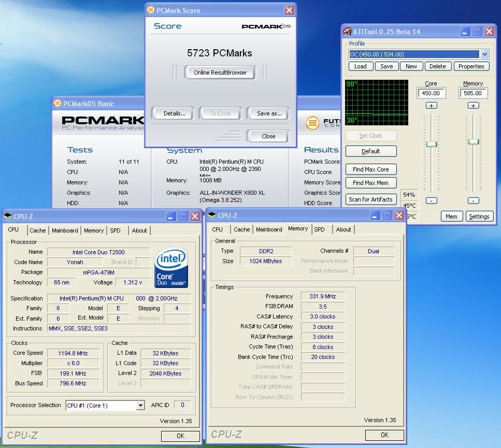Click the Core clock value field 450.00

431,93
